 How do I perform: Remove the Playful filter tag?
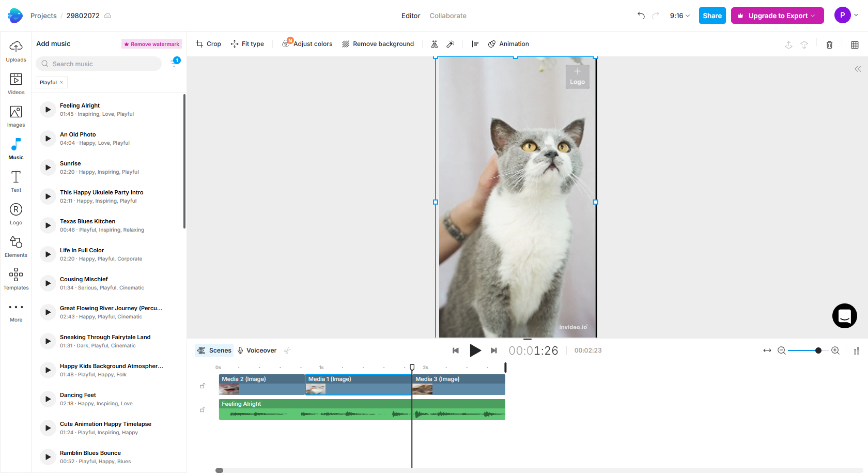[x=61, y=82]
